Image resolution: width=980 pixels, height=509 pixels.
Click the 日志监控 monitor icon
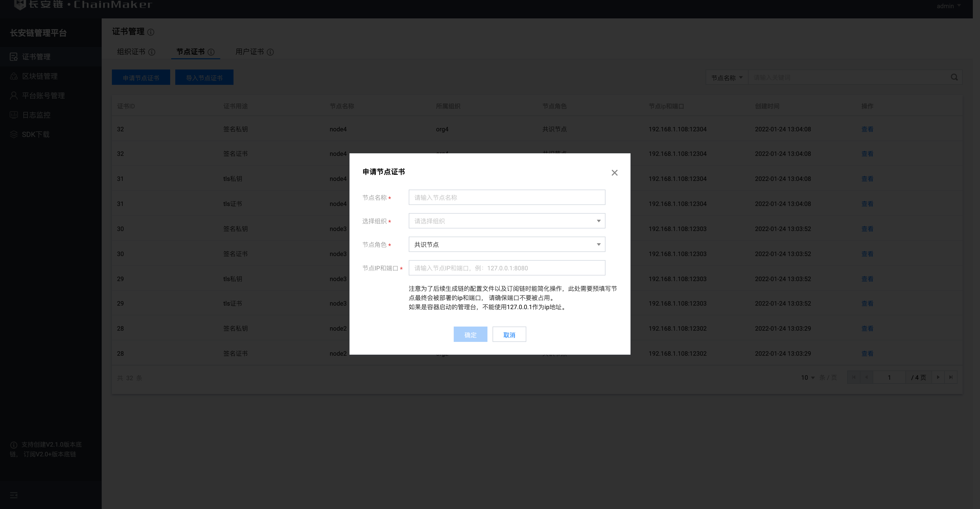pos(14,115)
